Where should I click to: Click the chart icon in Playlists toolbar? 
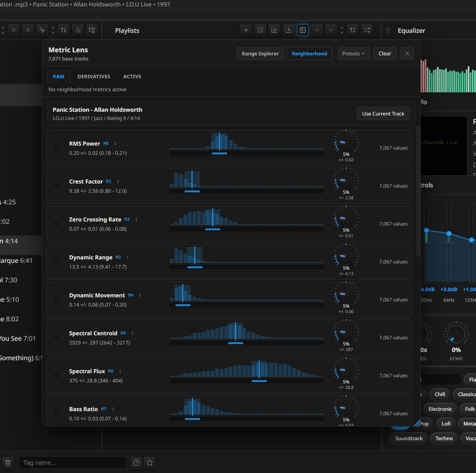tap(274, 30)
